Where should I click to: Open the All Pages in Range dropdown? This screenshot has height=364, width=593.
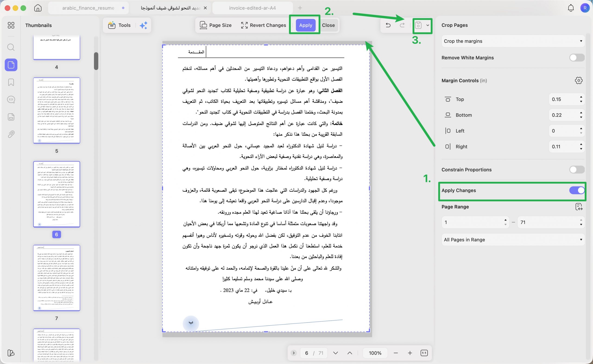point(513,240)
